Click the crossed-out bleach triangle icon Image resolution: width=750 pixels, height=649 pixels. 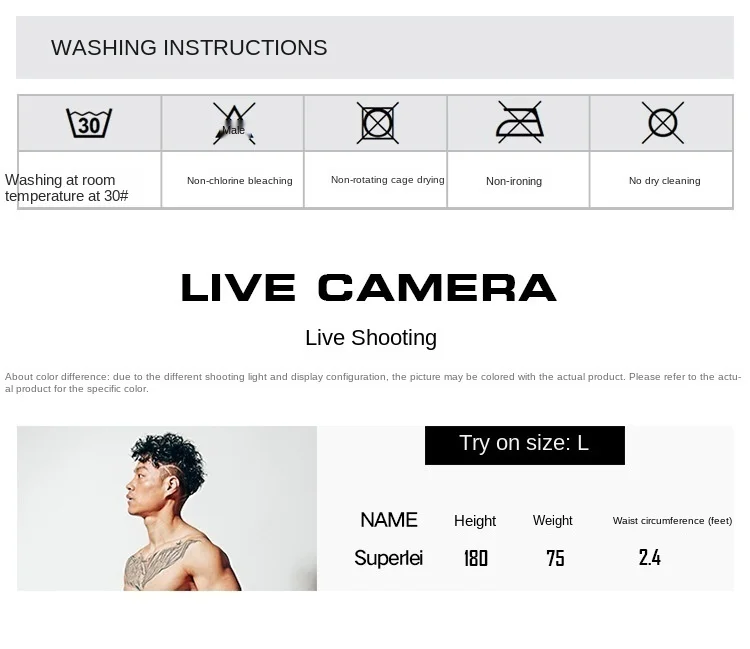[x=234, y=123]
